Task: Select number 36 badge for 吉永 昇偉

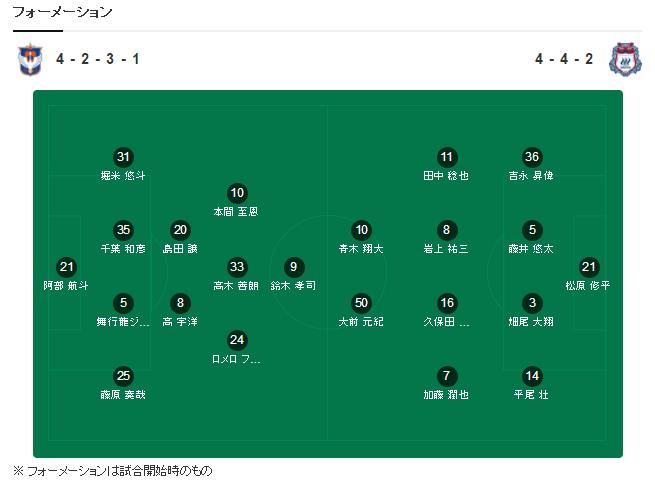Action: [x=532, y=157]
